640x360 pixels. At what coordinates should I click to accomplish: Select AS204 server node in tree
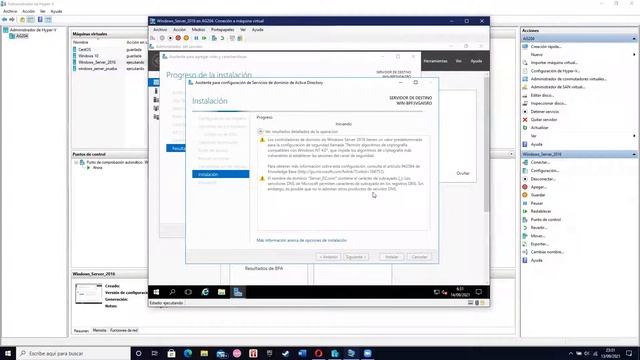[x=22, y=36]
